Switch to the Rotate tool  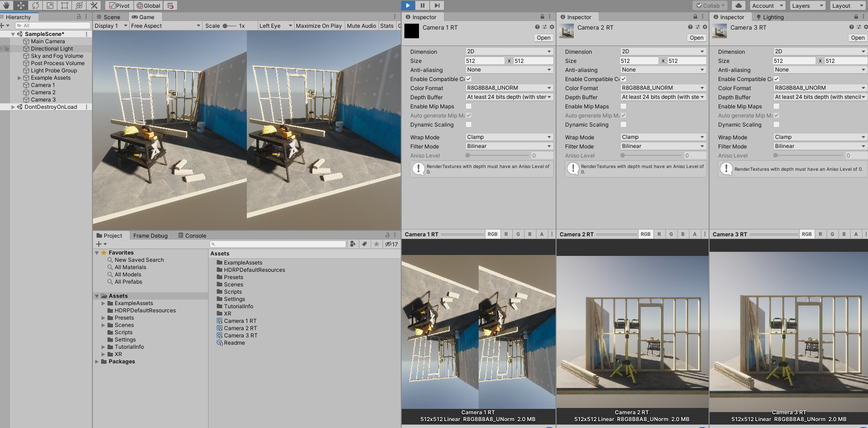[x=36, y=5]
